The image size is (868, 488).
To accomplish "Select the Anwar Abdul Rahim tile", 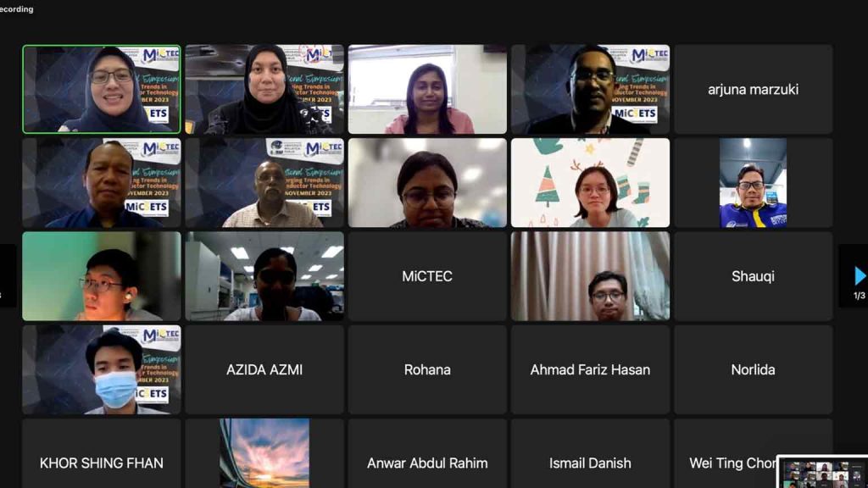I will [x=427, y=453].
